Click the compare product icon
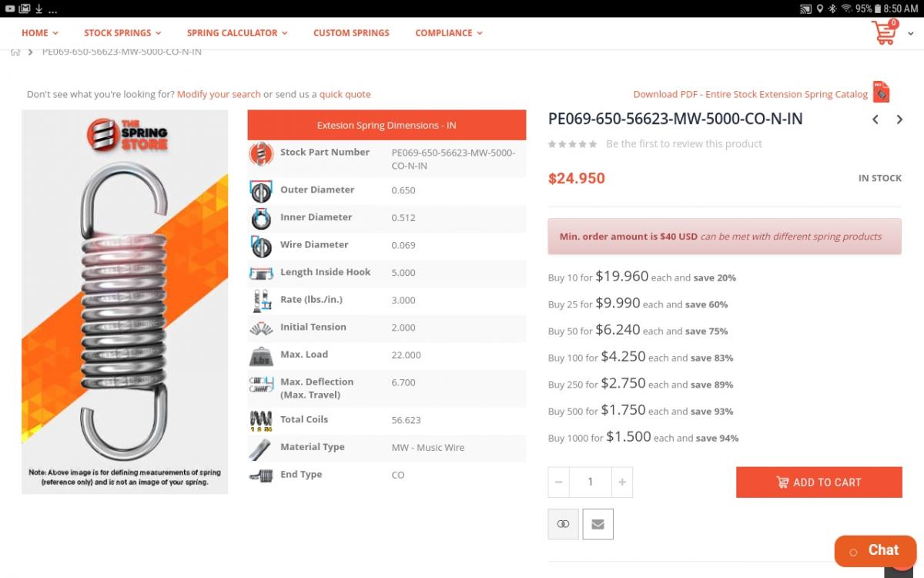 coord(563,524)
